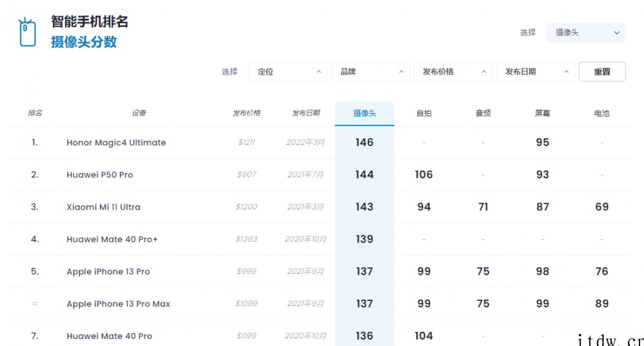644x346 pixels.
Task: Click the $1211 launch price cell
Action: (x=247, y=142)
